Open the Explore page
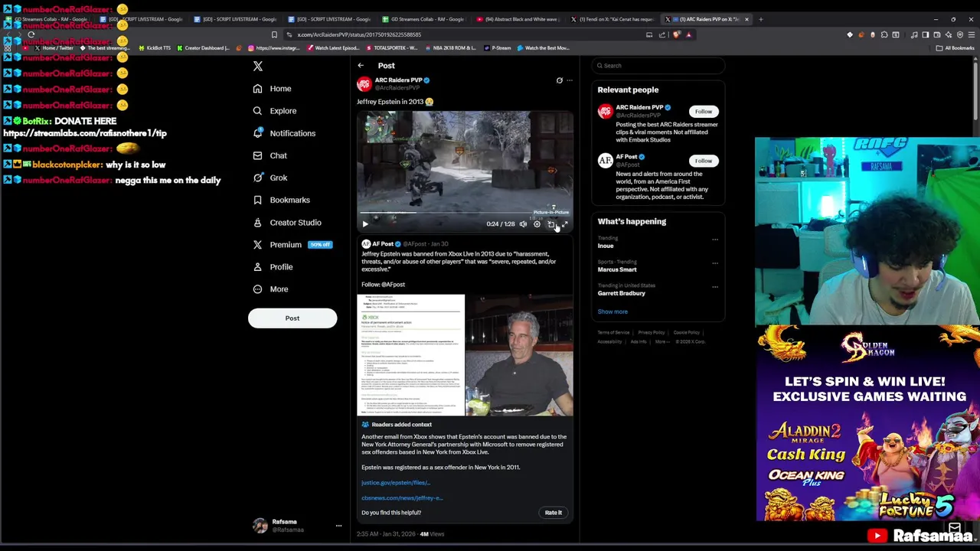Screen dimensions: 980x551 tap(274, 111)
